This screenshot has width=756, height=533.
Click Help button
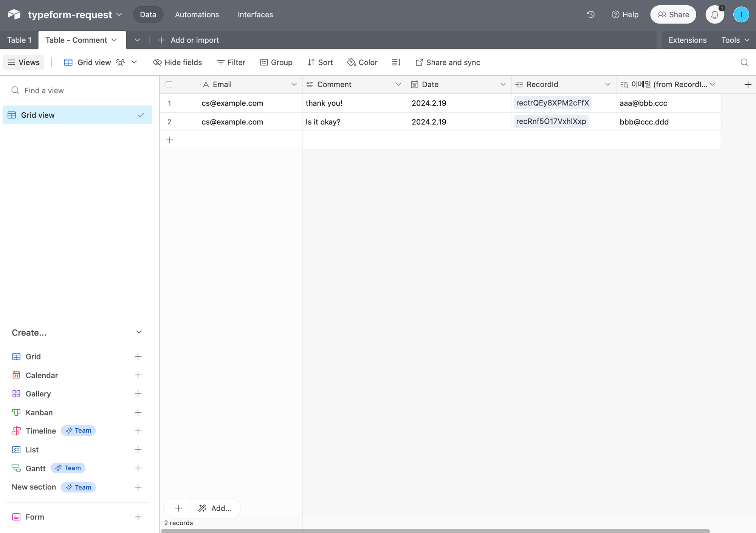(x=625, y=15)
